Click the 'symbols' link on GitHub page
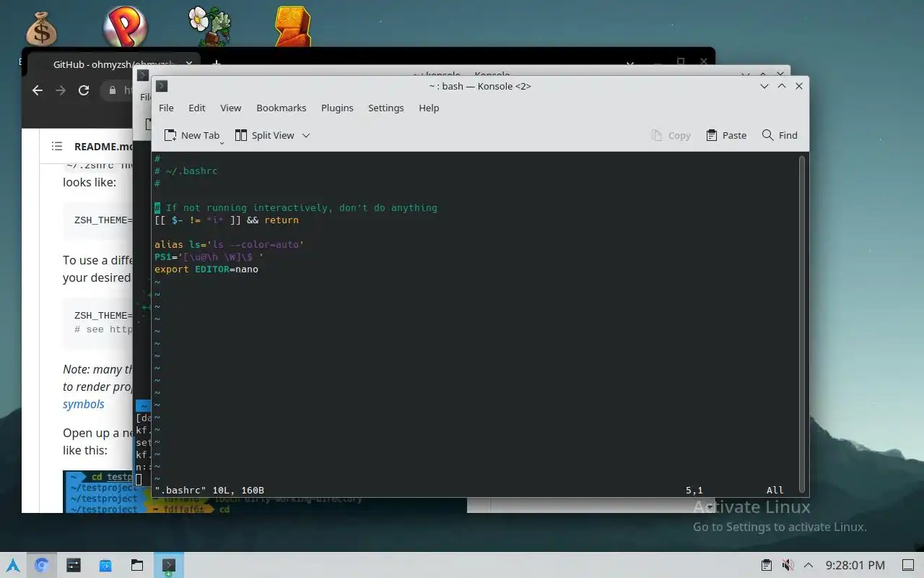The height and width of the screenshot is (578, 924). point(84,404)
